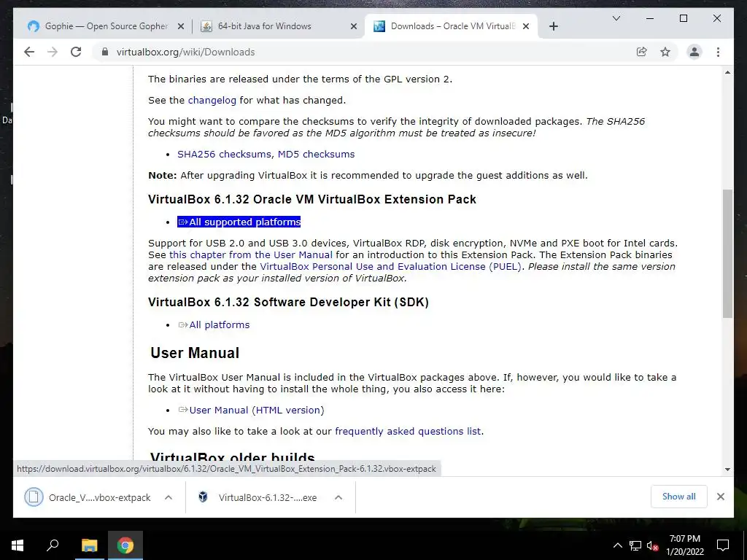
Task: Download Extension Pack via All supported platforms
Action: tap(239, 222)
